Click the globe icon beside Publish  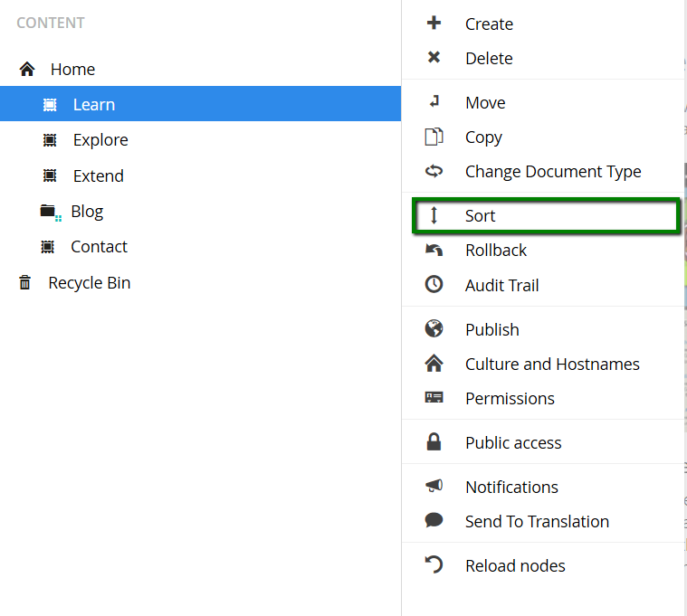434,329
